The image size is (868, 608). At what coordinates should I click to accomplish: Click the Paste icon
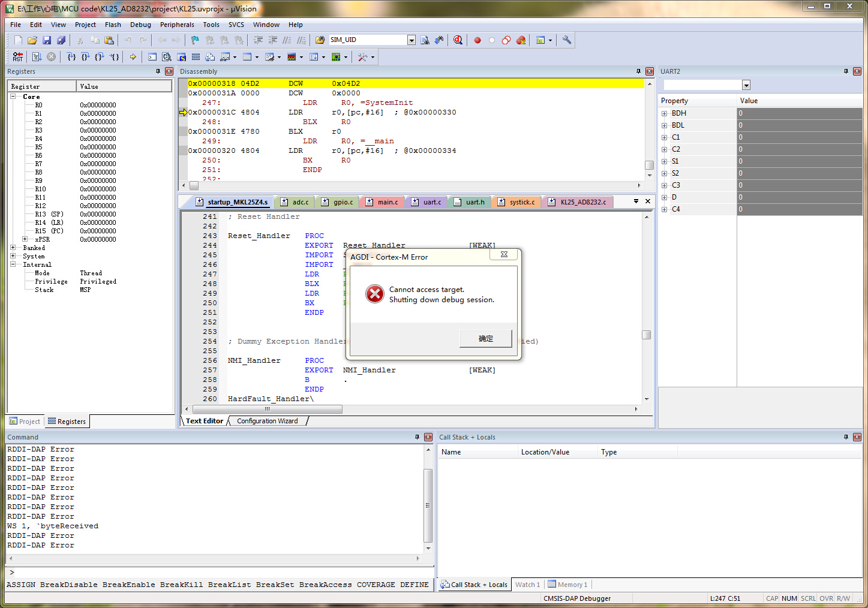pyautogui.click(x=109, y=40)
